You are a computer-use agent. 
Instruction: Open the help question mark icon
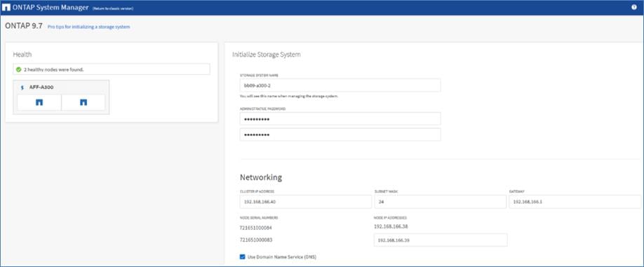(633, 8)
